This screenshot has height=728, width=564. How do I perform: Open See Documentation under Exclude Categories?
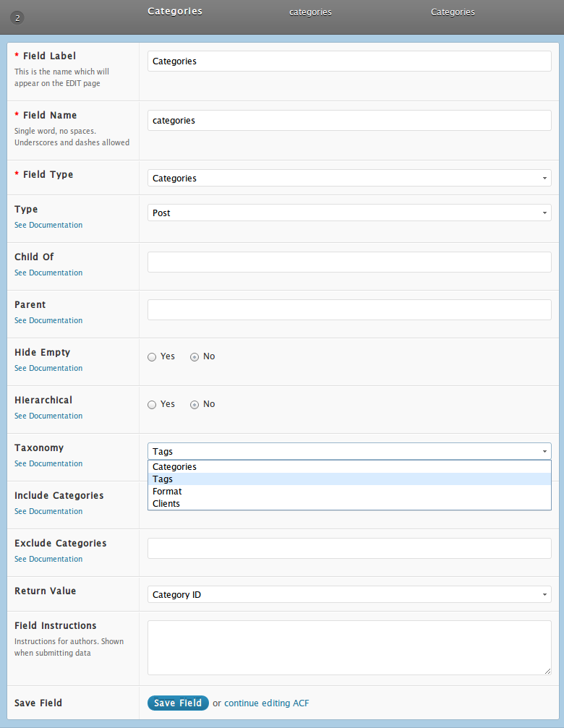(48, 559)
